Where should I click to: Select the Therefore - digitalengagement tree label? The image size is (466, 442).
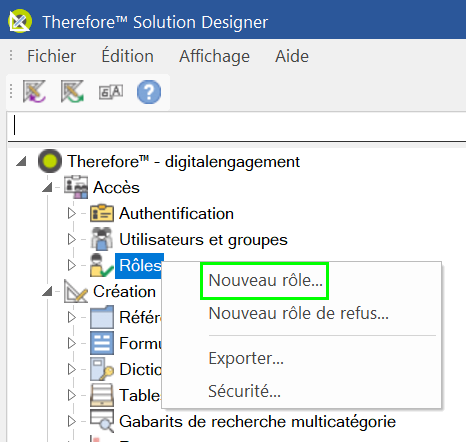(x=183, y=162)
